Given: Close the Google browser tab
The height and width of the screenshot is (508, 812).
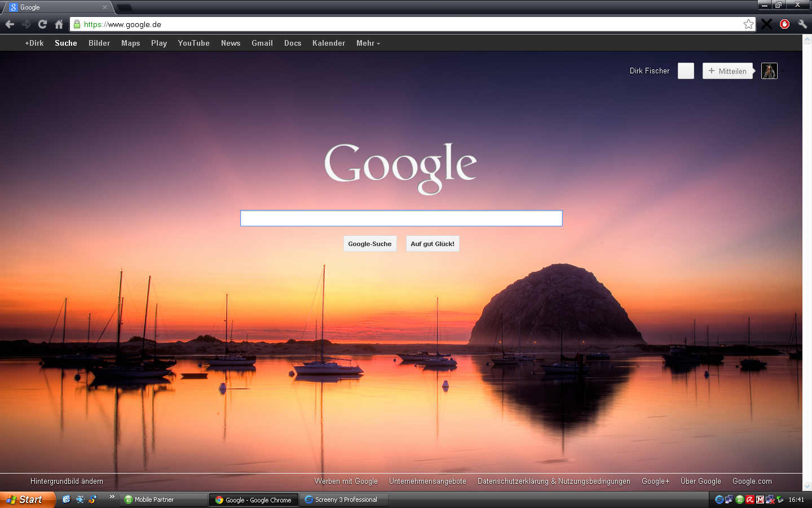Looking at the screenshot, I should tap(104, 7).
